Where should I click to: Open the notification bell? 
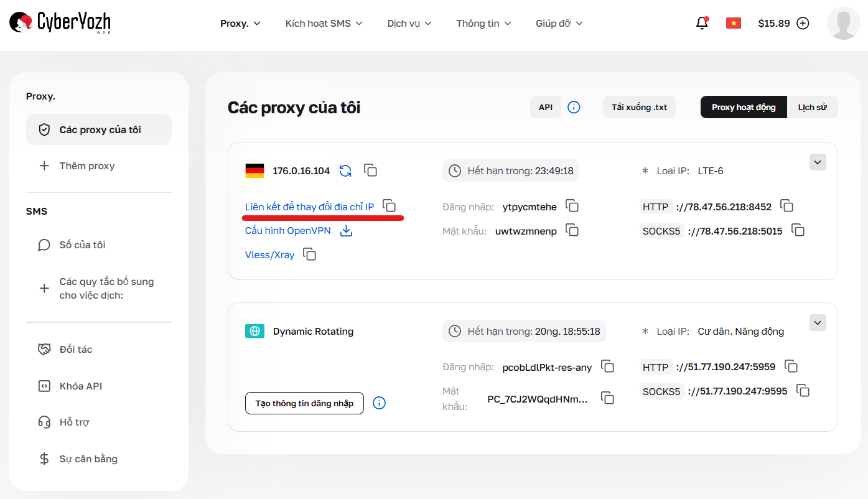point(702,22)
